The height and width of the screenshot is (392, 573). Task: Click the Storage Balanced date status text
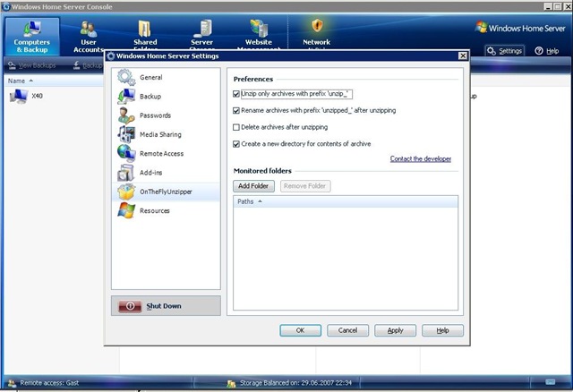(295, 383)
